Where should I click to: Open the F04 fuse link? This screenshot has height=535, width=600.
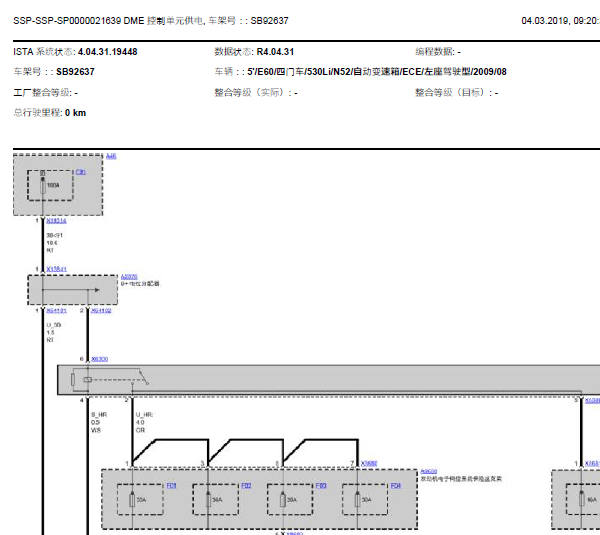click(396, 486)
